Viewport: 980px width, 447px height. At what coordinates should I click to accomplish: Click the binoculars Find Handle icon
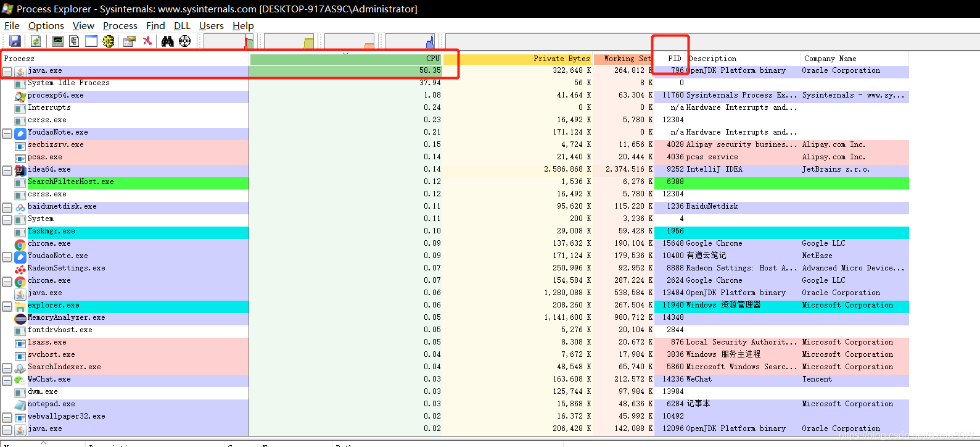tap(168, 41)
